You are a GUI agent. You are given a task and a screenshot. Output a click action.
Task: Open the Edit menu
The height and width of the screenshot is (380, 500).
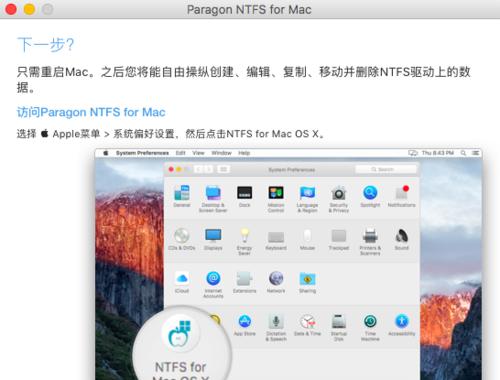pos(181,153)
